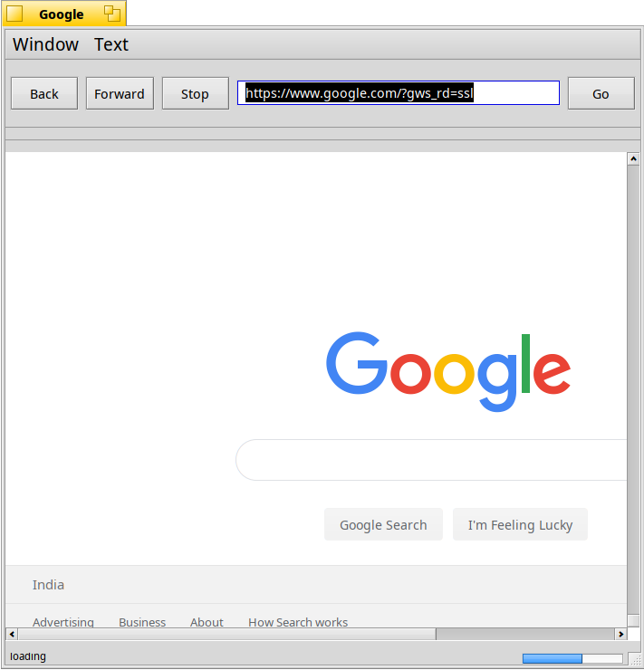The height and width of the screenshot is (670, 644).
Task: Click the Go button
Action: (601, 93)
